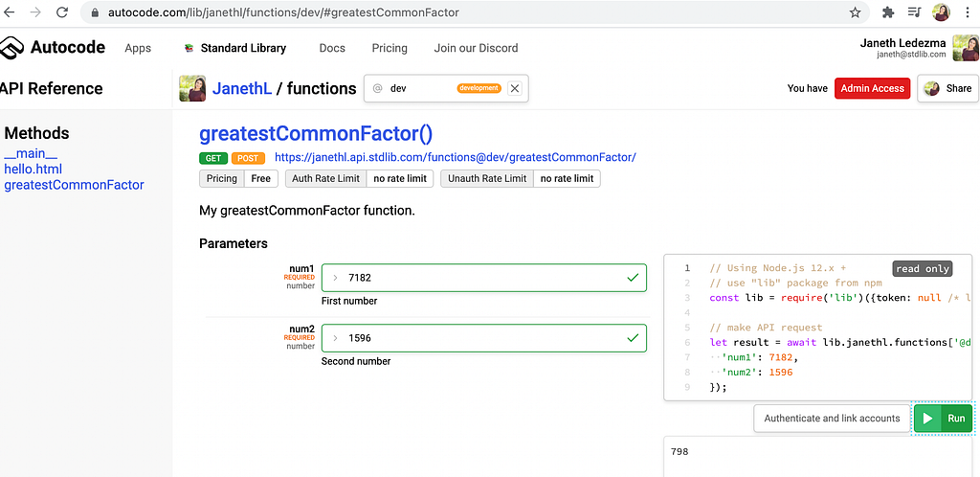Image resolution: width=980 pixels, height=477 pixels.
Task: Click the Share button
Action: tap(947, 88)
